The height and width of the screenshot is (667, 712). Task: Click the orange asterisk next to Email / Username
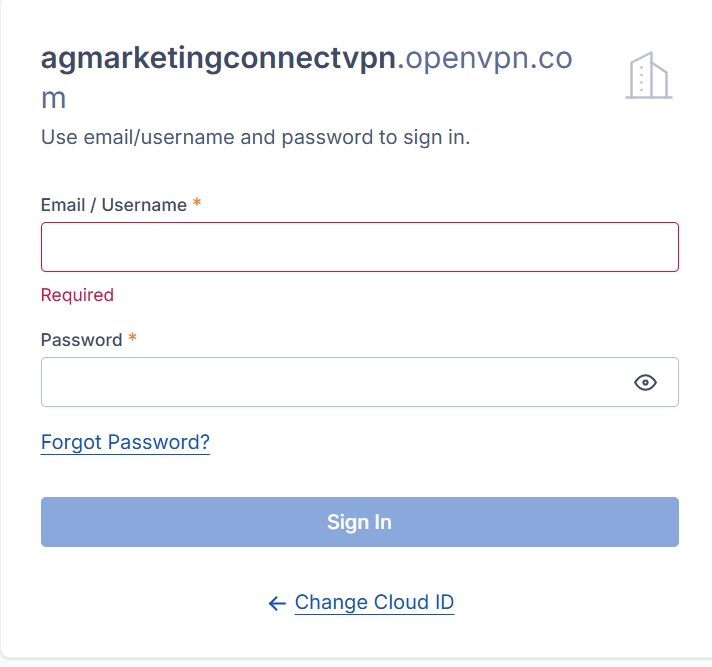click(x=197, y=204)
